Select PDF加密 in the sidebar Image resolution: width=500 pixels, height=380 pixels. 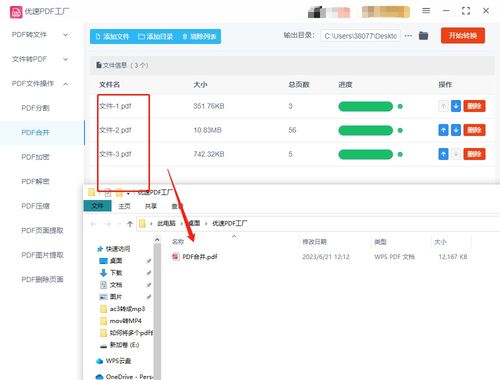(x=35, y=157)
